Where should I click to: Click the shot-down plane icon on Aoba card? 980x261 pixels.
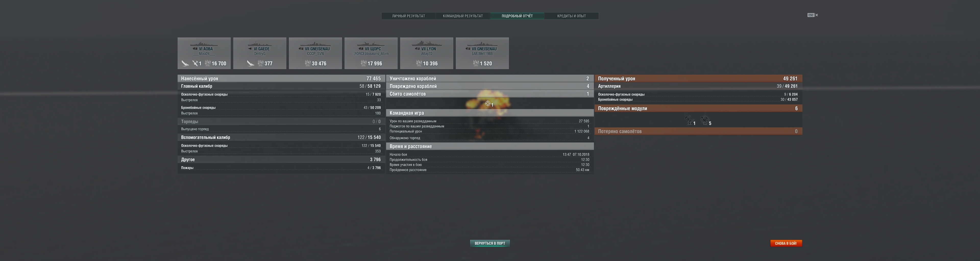tap(195, 63)
